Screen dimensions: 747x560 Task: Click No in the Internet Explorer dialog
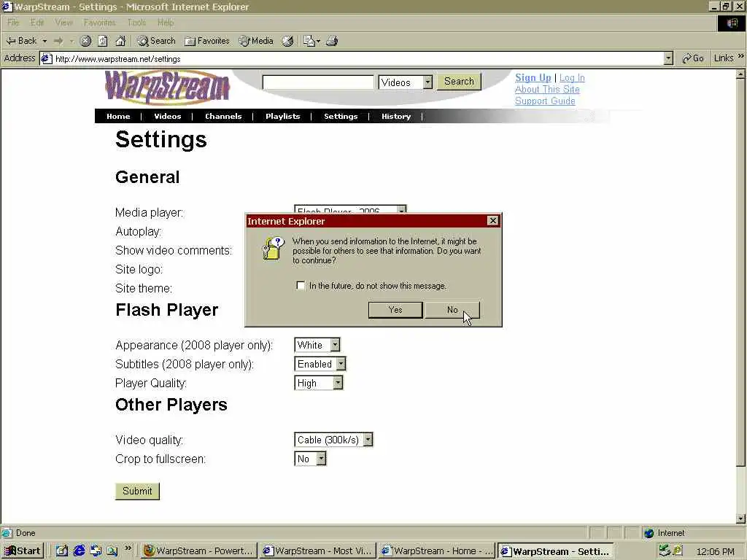click(x=452, y=310)
